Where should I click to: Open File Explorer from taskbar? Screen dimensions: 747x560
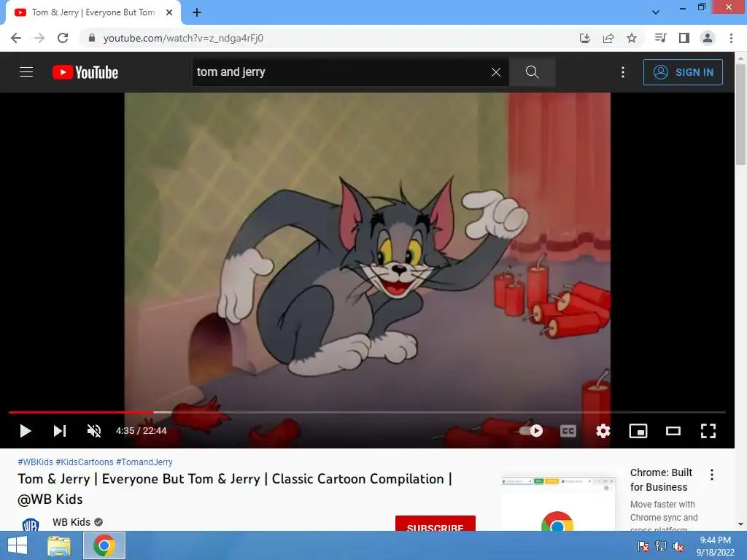[59, 545]
